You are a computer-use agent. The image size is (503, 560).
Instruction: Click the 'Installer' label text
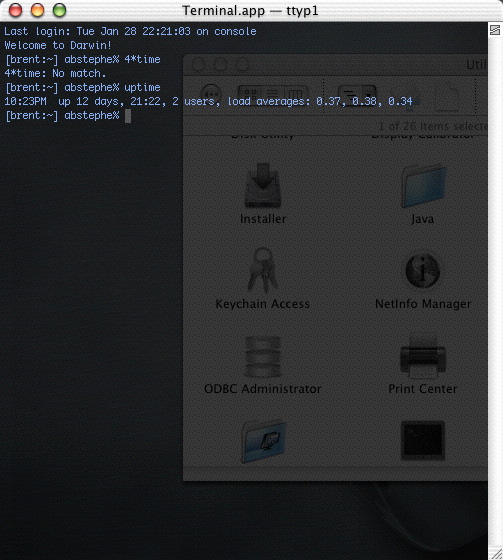(263, 219)
